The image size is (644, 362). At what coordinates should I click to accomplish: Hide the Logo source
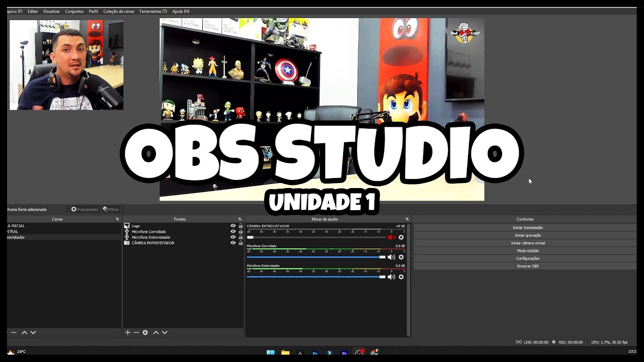coord(233,226)
